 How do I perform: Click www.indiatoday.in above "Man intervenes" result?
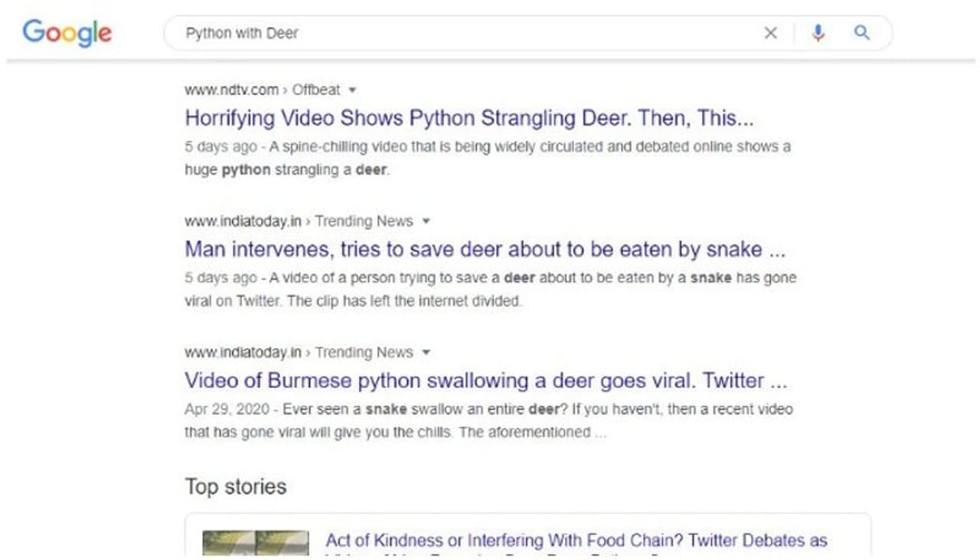243,221
